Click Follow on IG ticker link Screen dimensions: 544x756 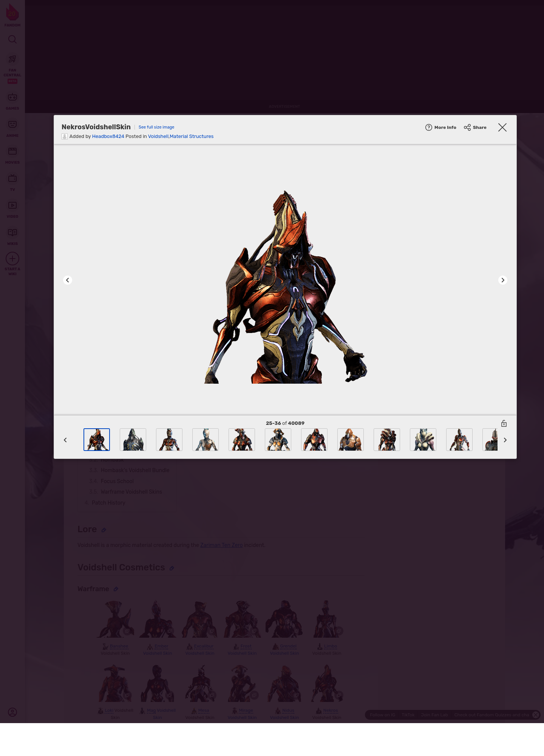(382, 715)
